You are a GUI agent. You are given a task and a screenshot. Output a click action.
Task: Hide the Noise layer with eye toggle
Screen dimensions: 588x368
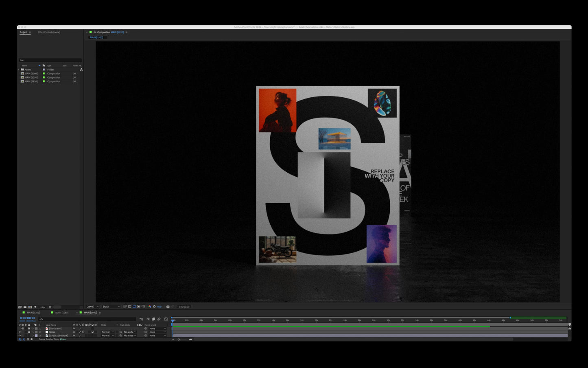coord(20,332)
